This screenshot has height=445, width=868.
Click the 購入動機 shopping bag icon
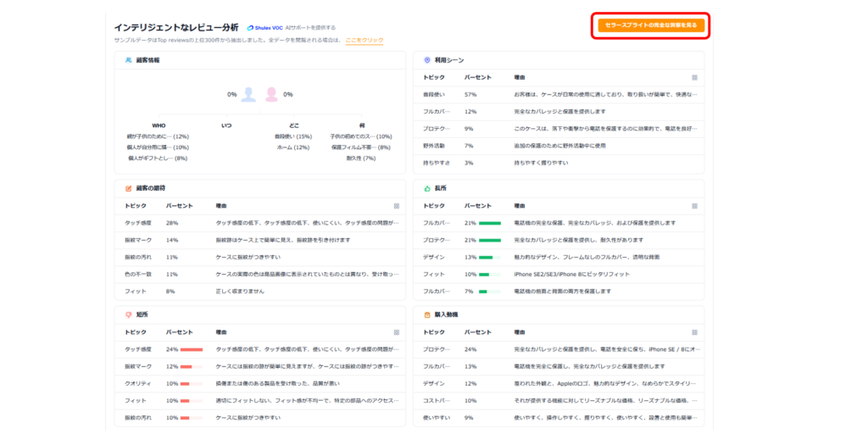click(427, 314)
